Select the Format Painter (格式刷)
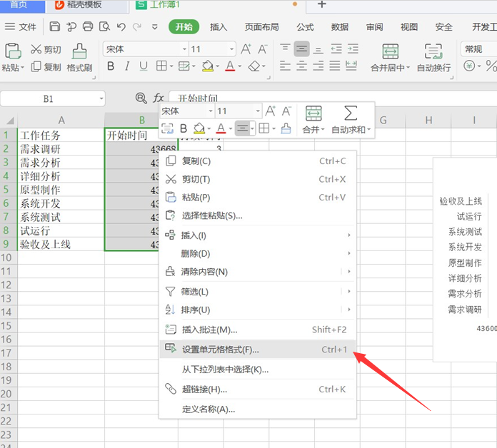This screenshot has width=497, height=448. coord(79,57)
